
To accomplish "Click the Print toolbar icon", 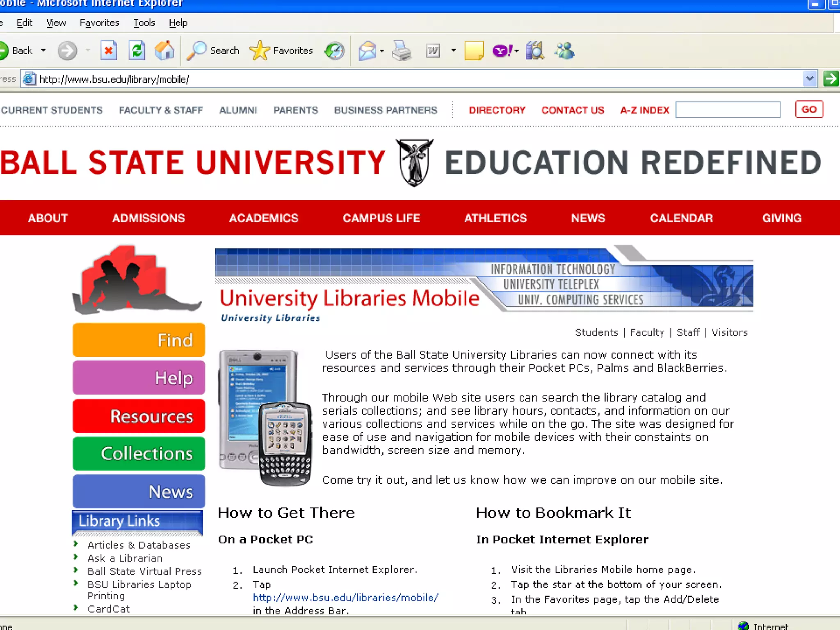I will tap(402, 51).
